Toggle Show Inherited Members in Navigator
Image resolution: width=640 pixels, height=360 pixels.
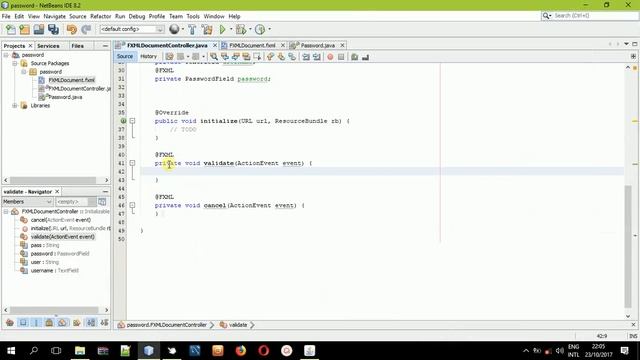[x=10, y=322]
